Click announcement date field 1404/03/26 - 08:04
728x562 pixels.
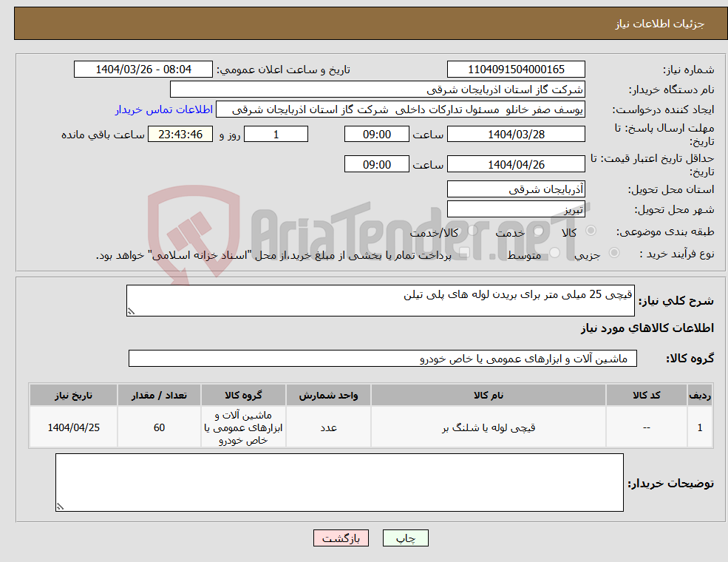point(143,70)
